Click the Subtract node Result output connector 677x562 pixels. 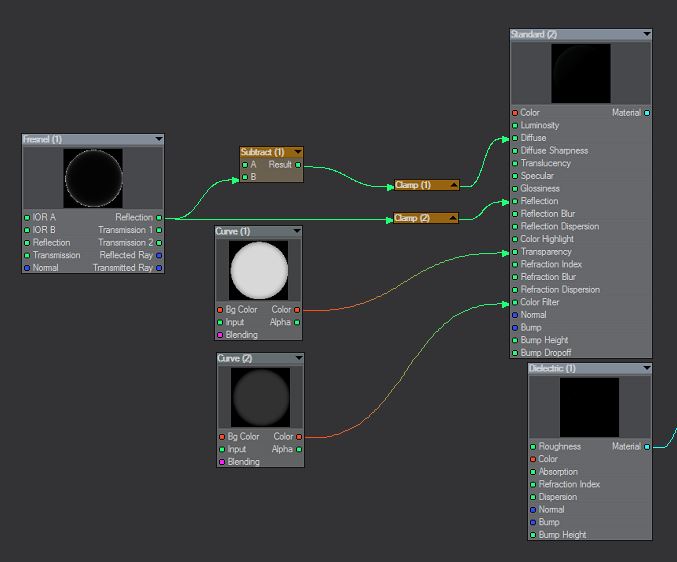(x=299, y=165)
